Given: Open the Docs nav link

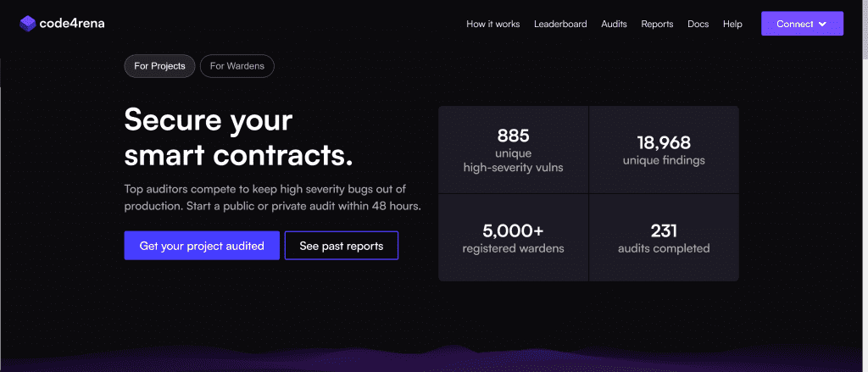Looking at the screenshot, I should coord(698,25).
